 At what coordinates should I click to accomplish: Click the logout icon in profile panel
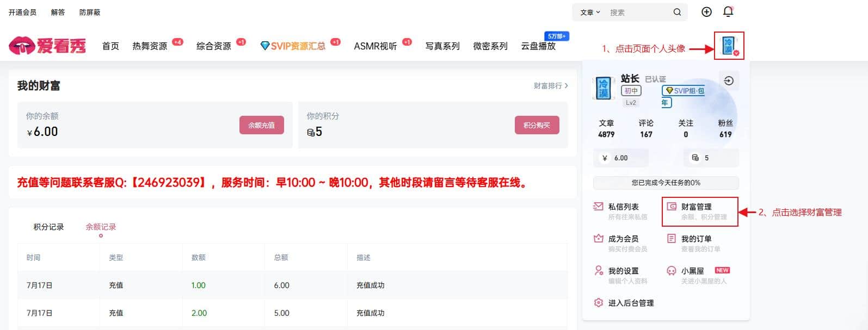pyautogui.click(x=729, y=81)
